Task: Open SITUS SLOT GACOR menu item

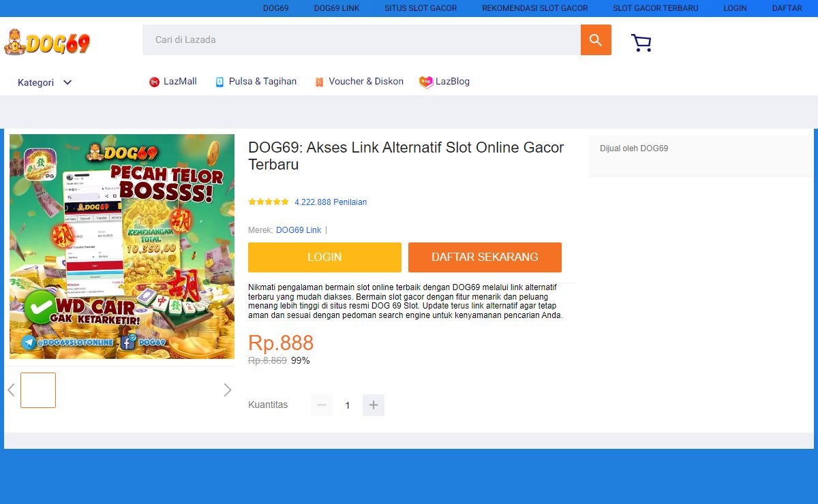Action: [x=421, y=8]
